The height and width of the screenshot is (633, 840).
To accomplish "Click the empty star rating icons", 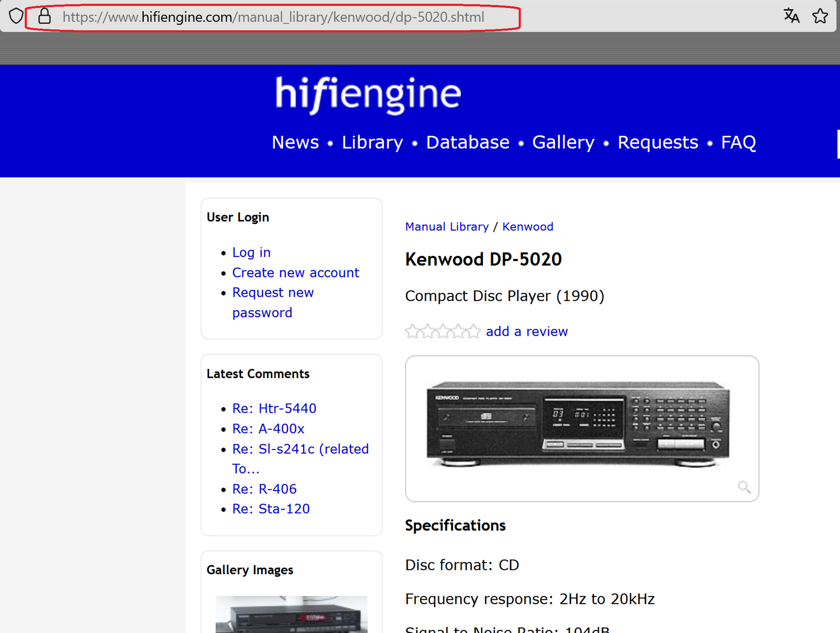I will coord(443,331).
